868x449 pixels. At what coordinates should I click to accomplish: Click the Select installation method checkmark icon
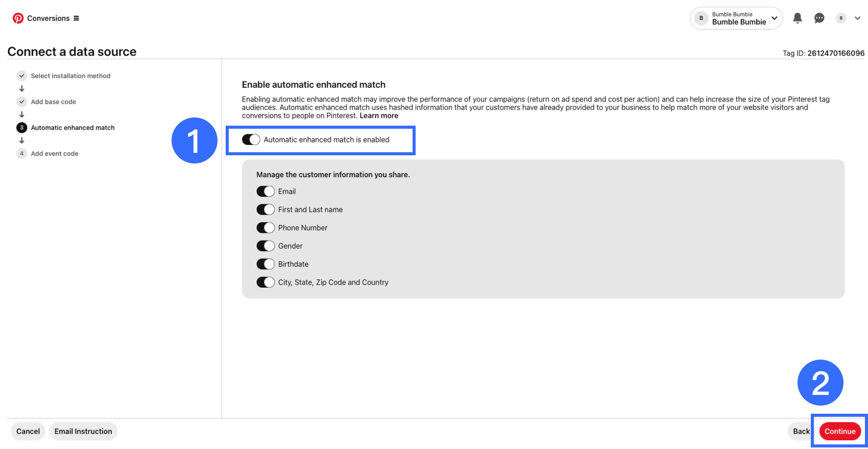21,76
